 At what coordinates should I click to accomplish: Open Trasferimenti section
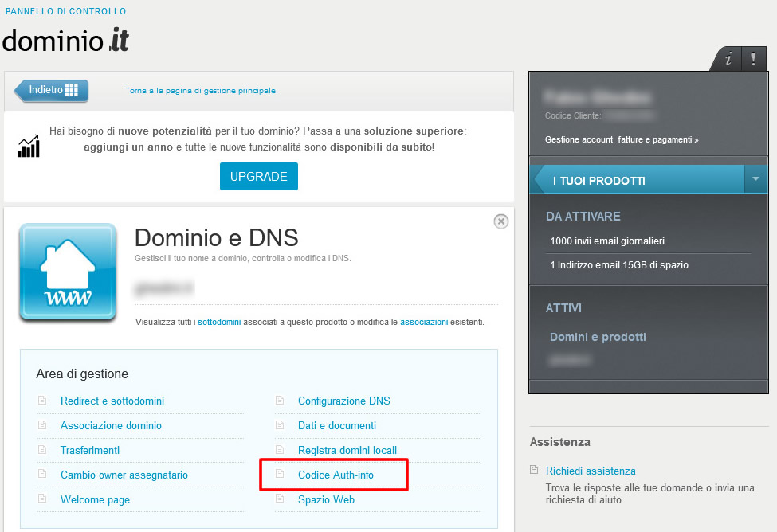tap(90, 450)
